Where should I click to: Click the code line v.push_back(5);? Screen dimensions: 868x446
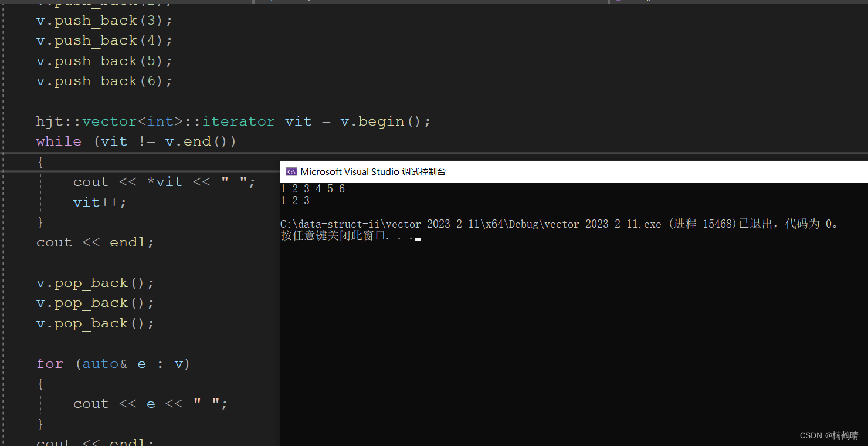[104, 61]
